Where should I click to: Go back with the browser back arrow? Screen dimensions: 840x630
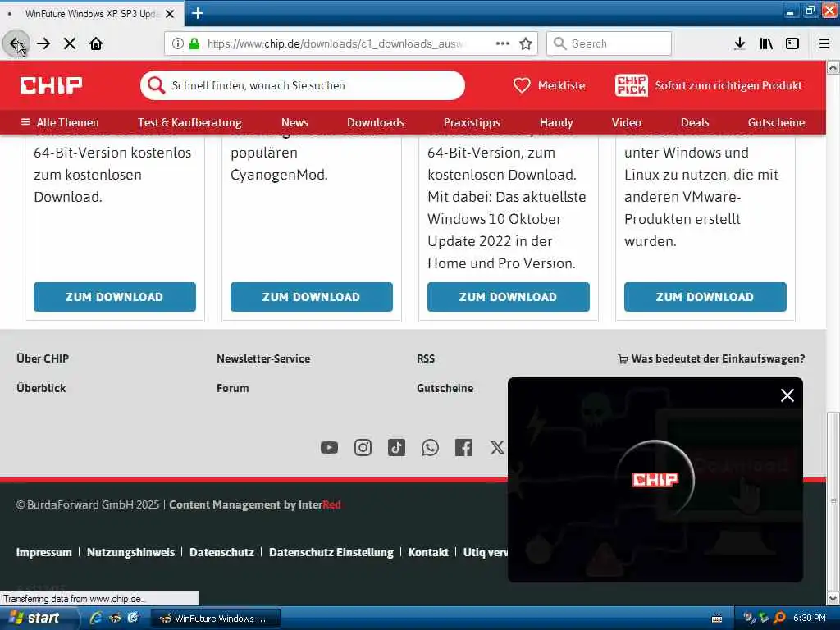pyautogui.click(x=16, y=44)
